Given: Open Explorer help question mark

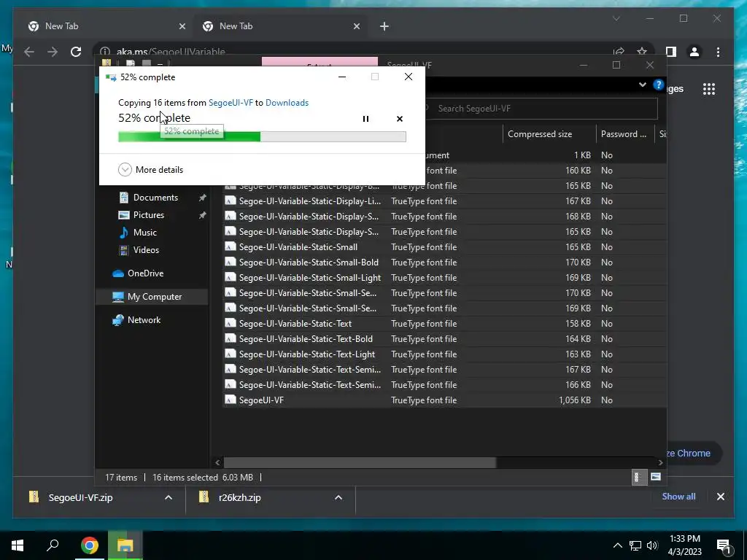Looking at the screenshot, I should [659, 85].
